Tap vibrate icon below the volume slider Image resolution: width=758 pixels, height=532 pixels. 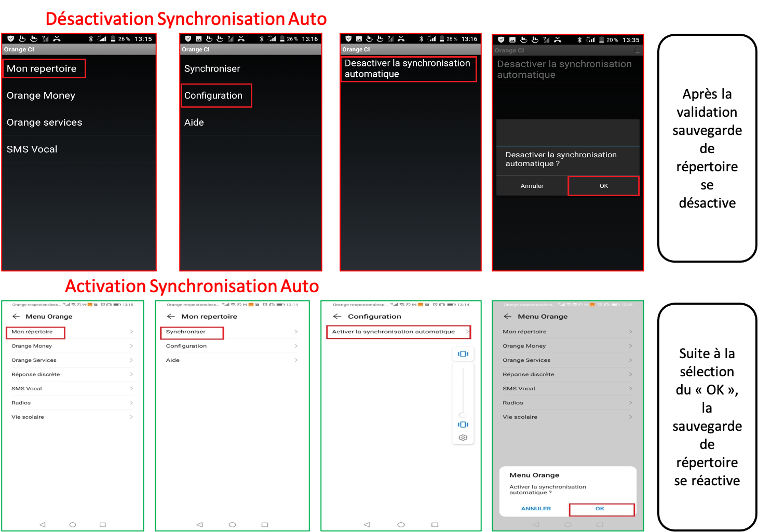click(x=463, y=425)
